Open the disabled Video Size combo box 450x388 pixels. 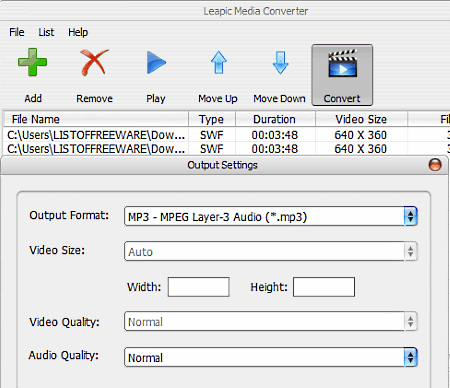(x=271, y=251)
